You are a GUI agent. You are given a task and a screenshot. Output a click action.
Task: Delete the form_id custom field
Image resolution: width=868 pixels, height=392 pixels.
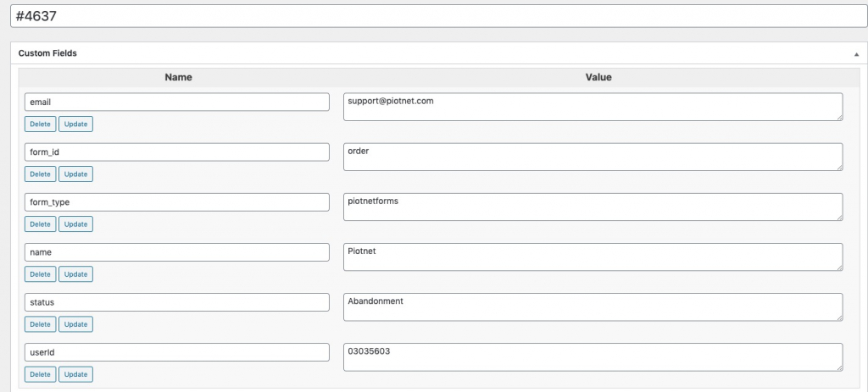tap(40, 174)
